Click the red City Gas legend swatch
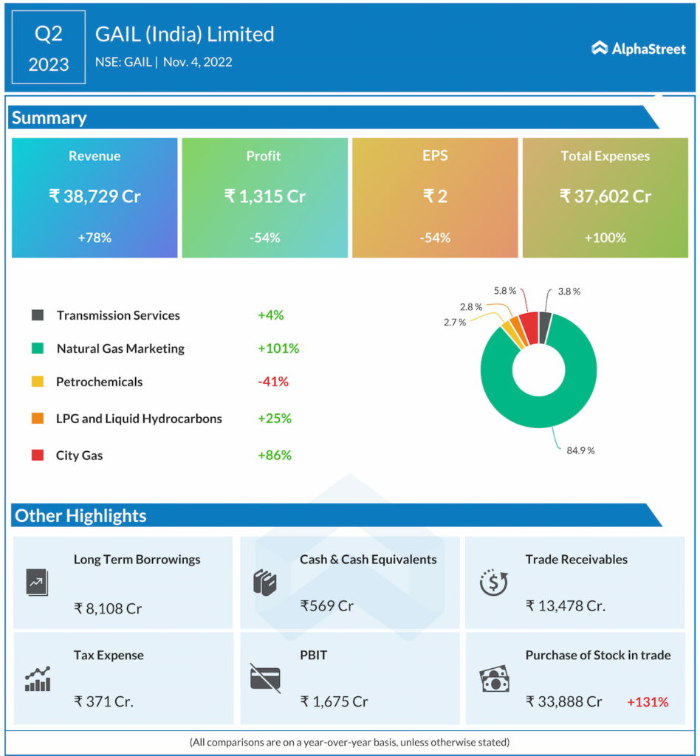The height and width of the screenshot is (756, 700). tap(37, 456)
